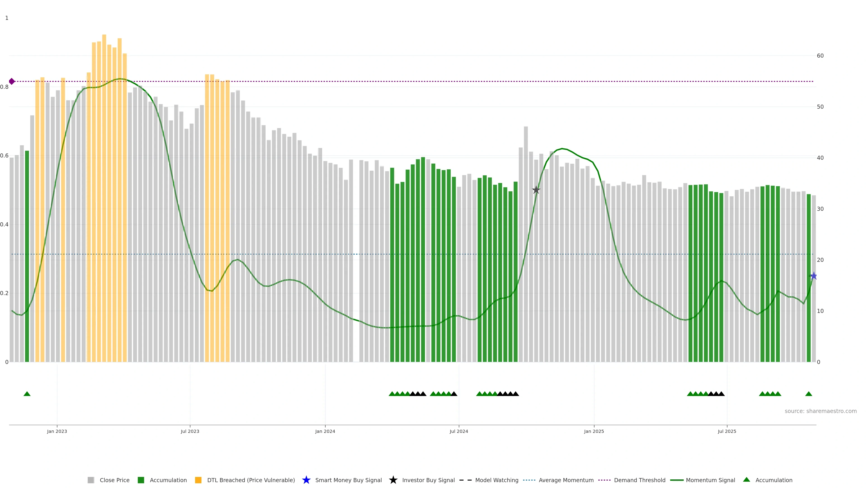Image resolution: width=868 pixels, height=488 pixels.
Task: Click the black Investor Buy Signal star legend icon
Action: click(x=393, y=480)
